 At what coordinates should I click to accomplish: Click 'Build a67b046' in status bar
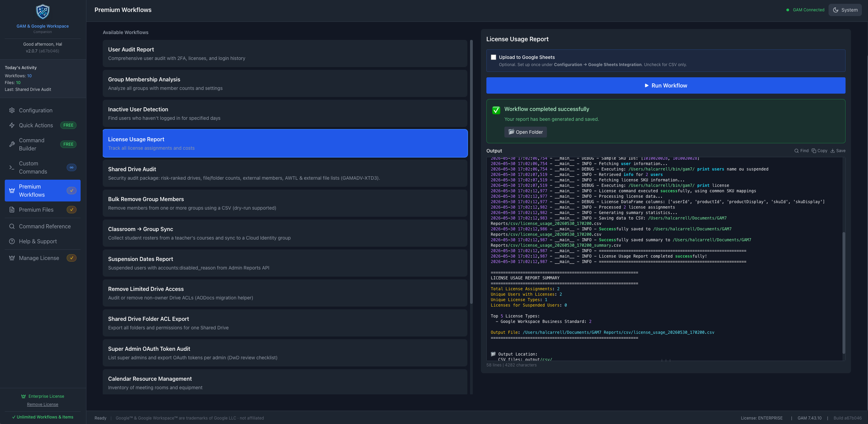tap(848, 418)
